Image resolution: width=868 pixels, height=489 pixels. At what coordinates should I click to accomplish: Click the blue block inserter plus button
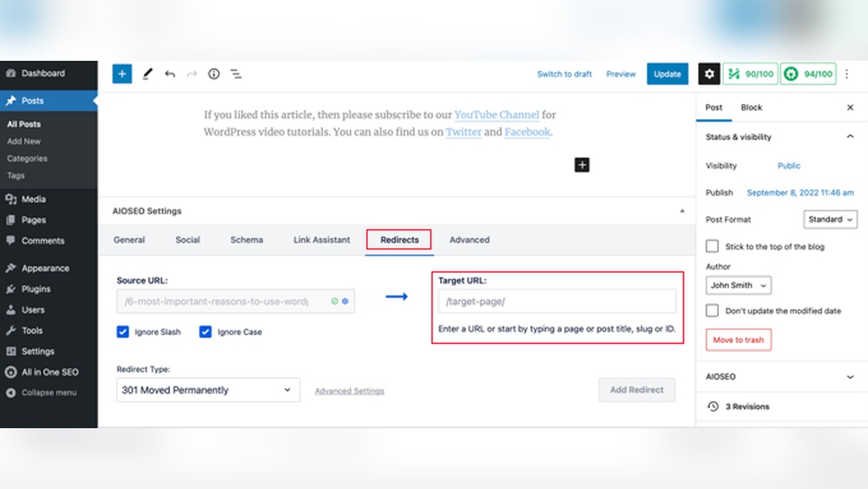click(122, 74)
